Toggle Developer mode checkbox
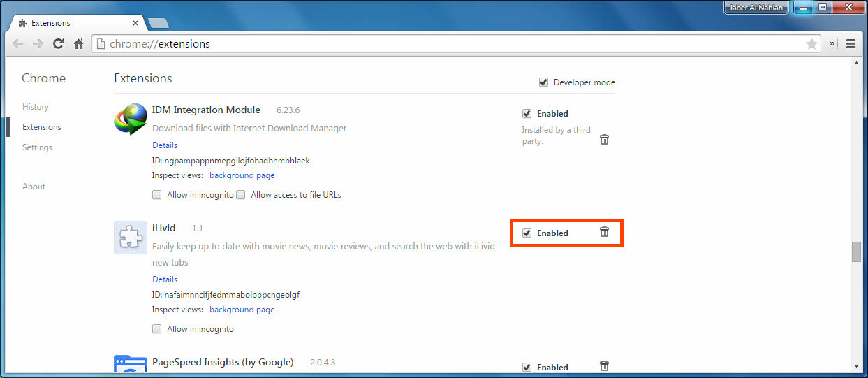The height and width of the screenshot is (378, 868). tap(543, 82)
